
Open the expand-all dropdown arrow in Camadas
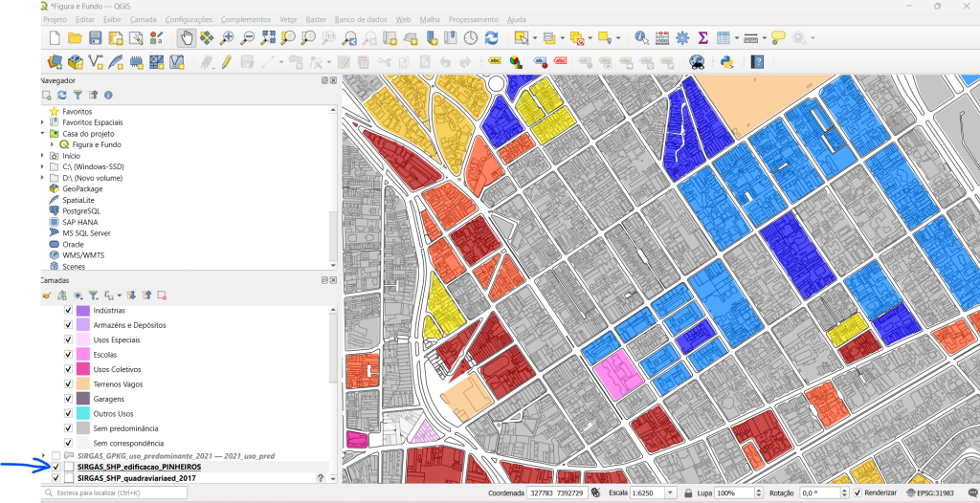tap(119, 295)
